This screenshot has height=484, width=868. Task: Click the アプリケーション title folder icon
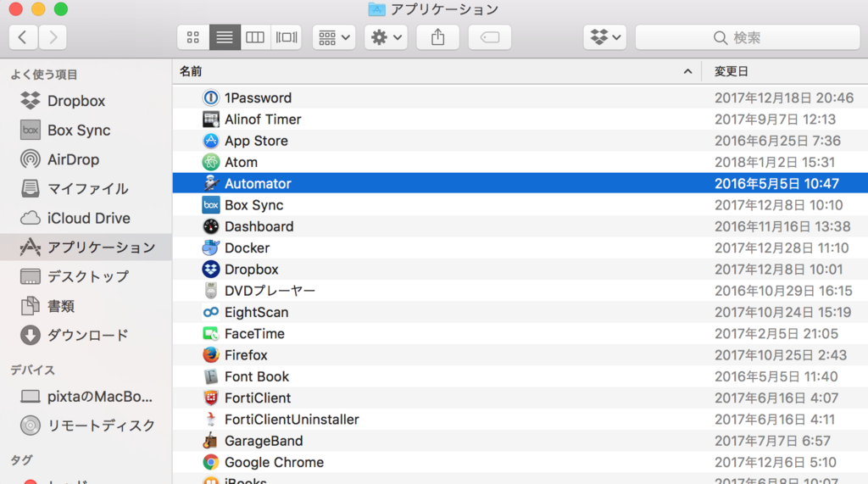pos(377,8)
